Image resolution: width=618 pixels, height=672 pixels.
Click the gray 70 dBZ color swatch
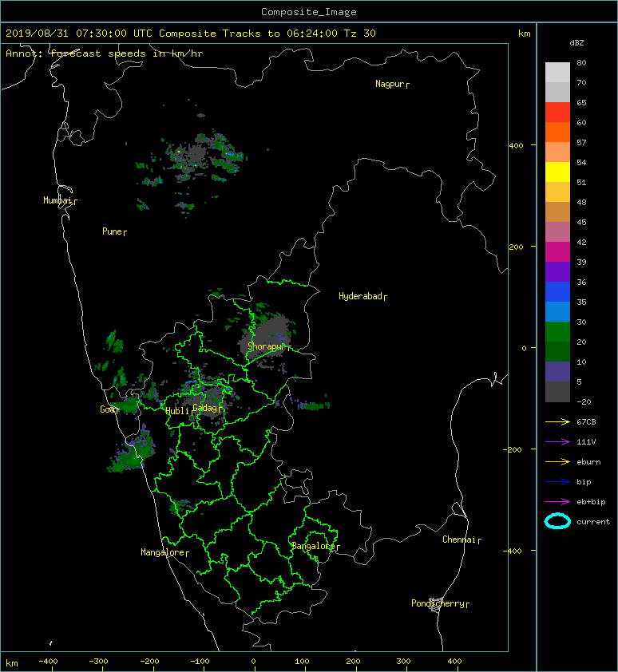pyautogui.click(x=557, y=92)
